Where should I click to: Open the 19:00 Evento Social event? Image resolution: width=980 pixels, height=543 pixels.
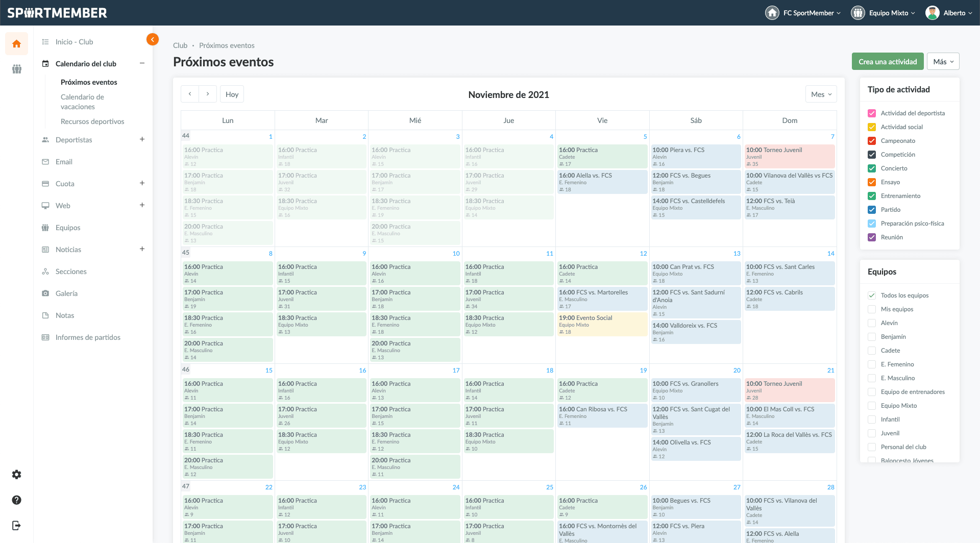[x=602, y=324]
